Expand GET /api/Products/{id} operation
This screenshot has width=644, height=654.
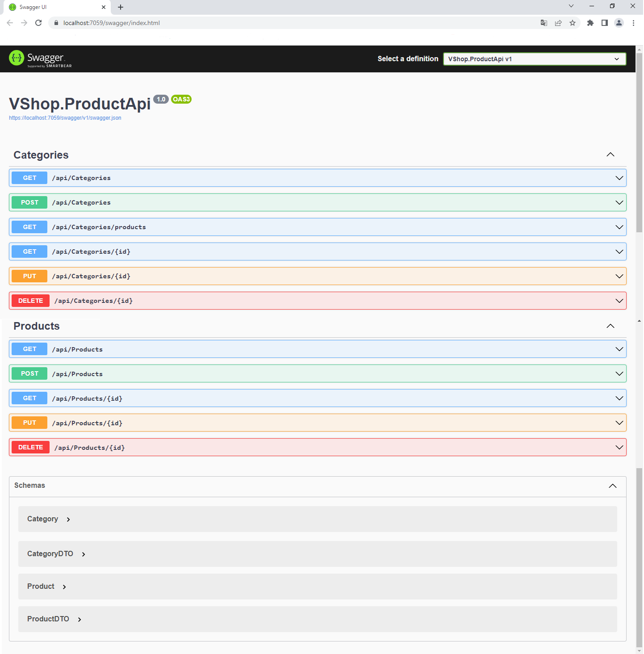pyautogui.click(x=318, y=398)
